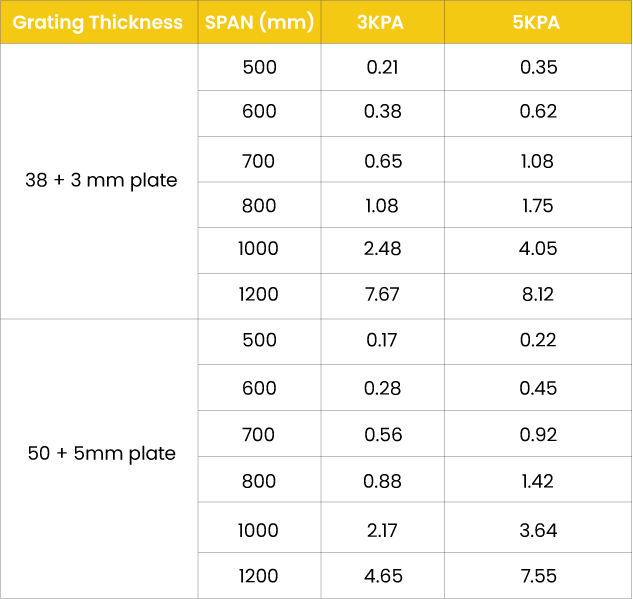This screenshot has height=599, width=633.
Task: Click the SPAN (mm) column header
Action: click(x=259, y=22)
